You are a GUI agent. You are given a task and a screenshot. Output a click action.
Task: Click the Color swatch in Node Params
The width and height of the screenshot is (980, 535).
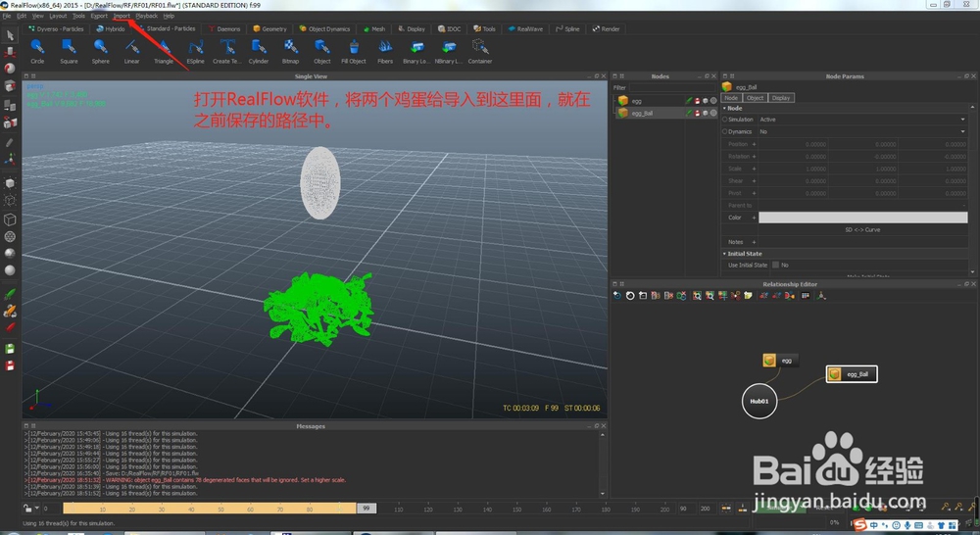[x=862, y=218]
